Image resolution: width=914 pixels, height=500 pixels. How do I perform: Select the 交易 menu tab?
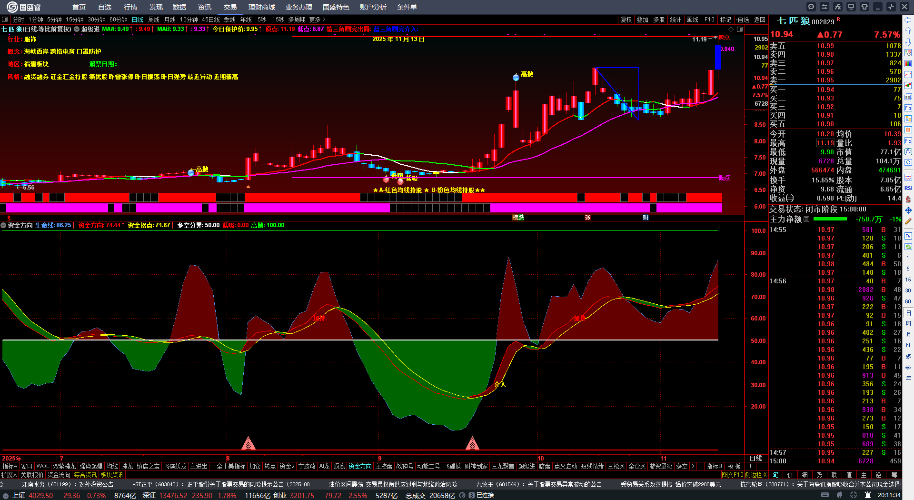(x=230, y=7)
